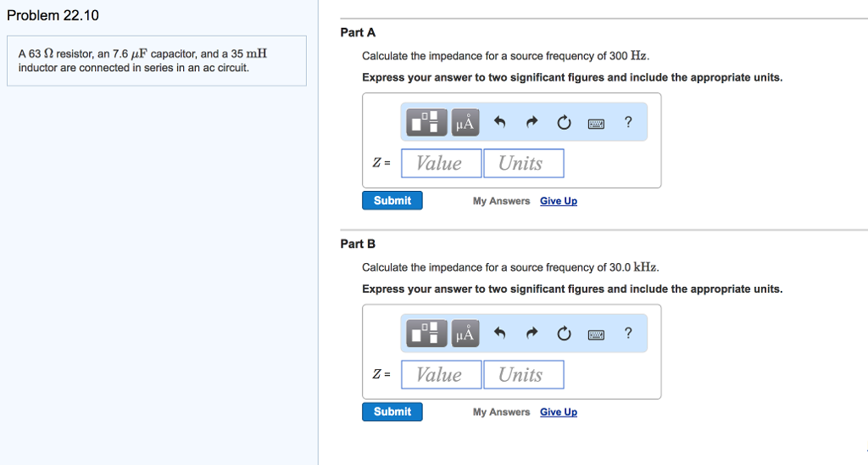Open My Answers for Part B
Image resolution: width=868 pixels, height=465 pixels.
(501, 412)
